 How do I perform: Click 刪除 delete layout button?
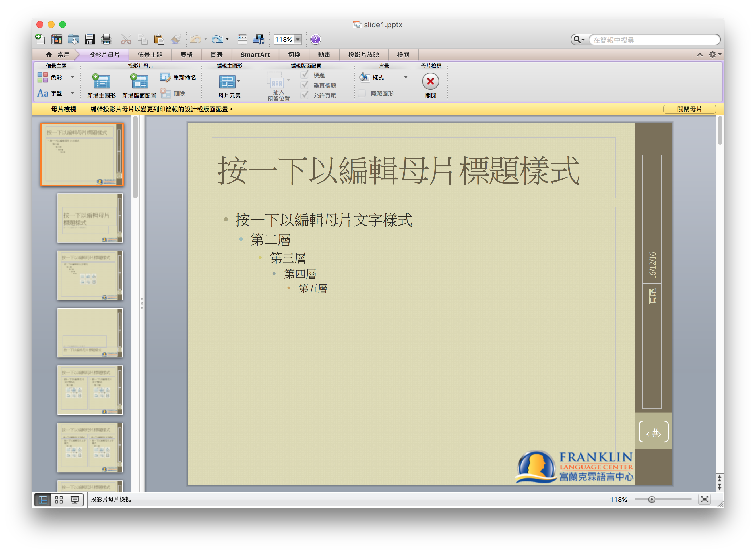172,93
